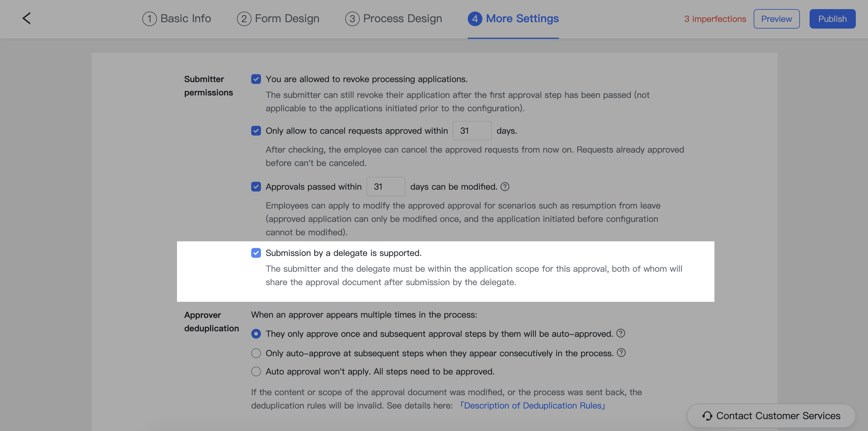Viewport: 868px width, 431px height.
Task: Click help icon next to auto-approved option
Action: pos(621,333)
